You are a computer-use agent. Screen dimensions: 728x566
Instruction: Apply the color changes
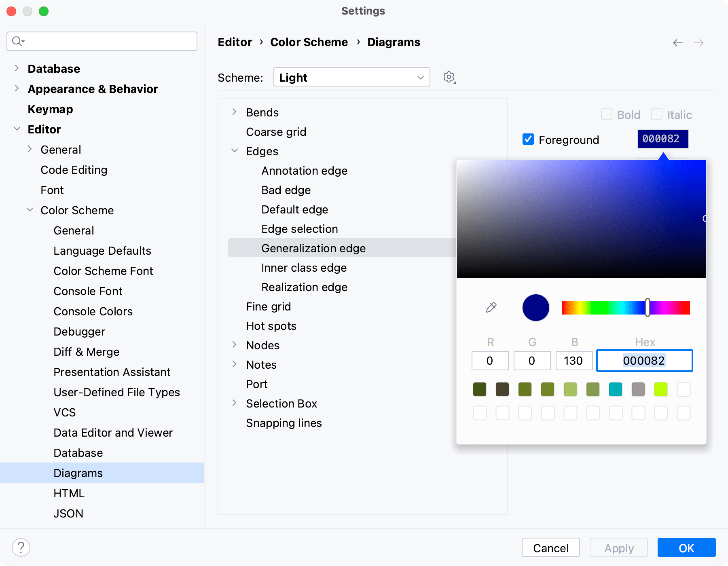(618, 548)
